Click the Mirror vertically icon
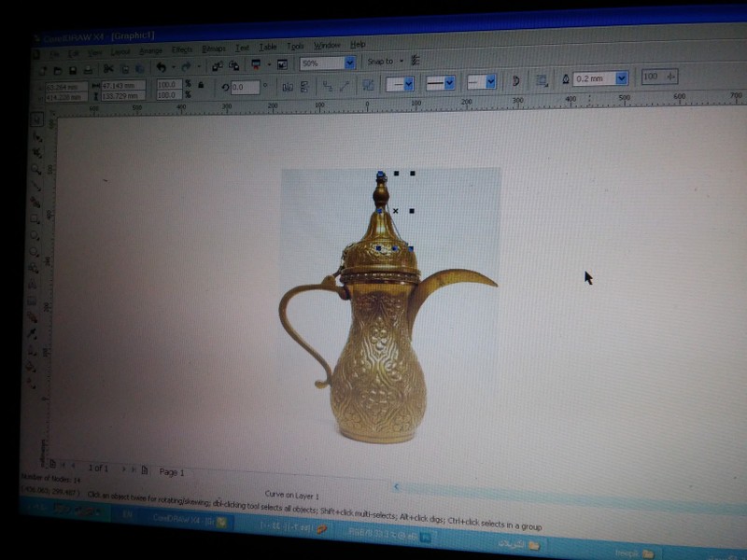Viewport: 747px width, 560px height. click(304, 86)
